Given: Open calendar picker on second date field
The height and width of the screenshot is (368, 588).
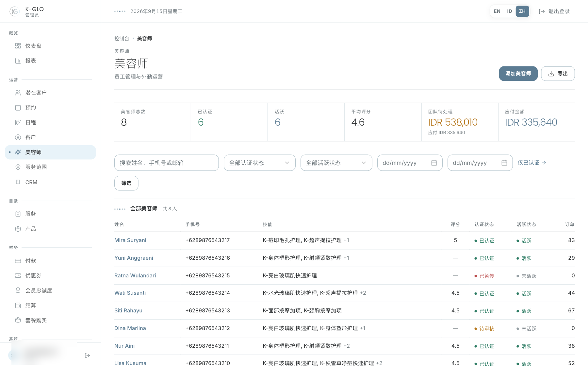Looking at the screenshot, I should (504, 163).
